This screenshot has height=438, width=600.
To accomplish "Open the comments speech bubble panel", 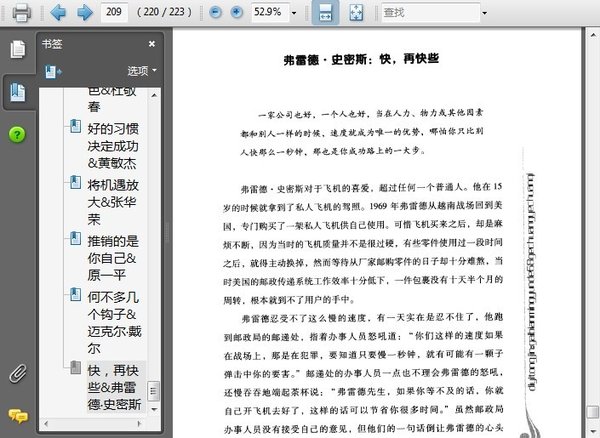I will (18, 415).
